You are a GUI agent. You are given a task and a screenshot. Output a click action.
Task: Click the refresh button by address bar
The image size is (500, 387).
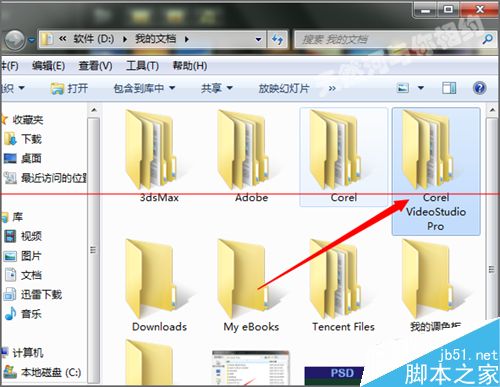[x=277, y=39]
